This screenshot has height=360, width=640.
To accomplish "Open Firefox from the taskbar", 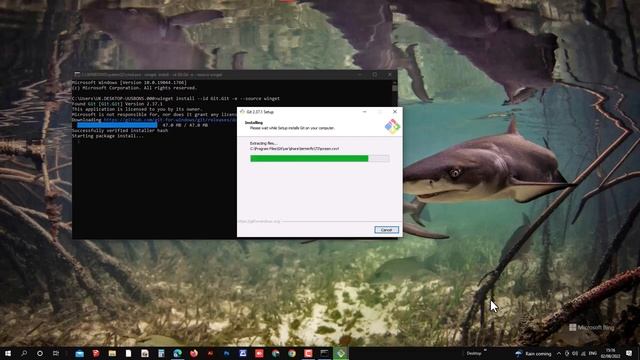I will (x=194, y=353).
